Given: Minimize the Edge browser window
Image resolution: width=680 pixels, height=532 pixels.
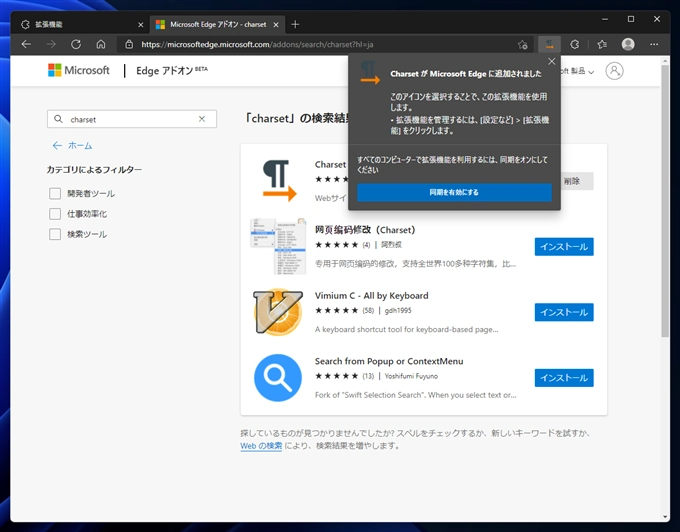Looking at the screenshot, I should click(605, 19).
